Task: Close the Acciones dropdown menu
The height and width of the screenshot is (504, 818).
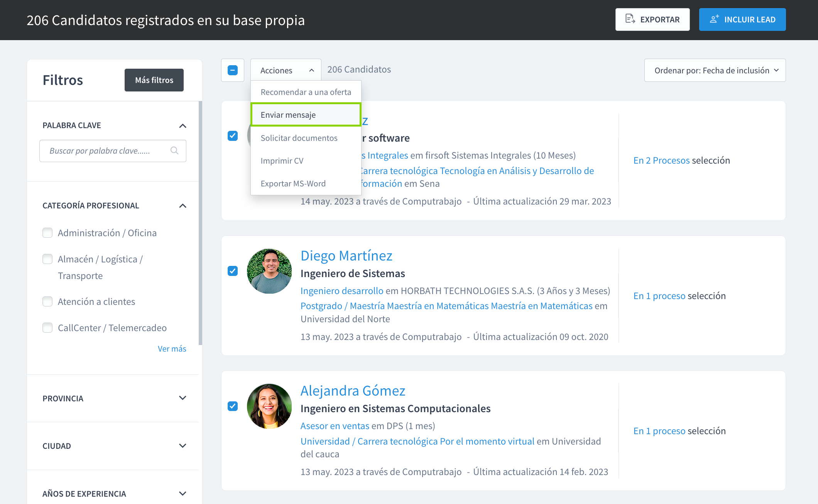Action: click(286, 70)
